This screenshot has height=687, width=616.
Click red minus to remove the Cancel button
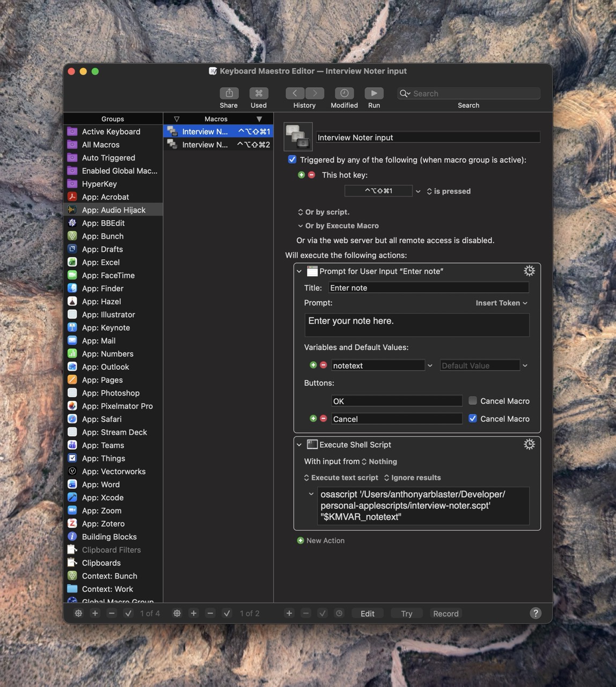tap(323, 419)
